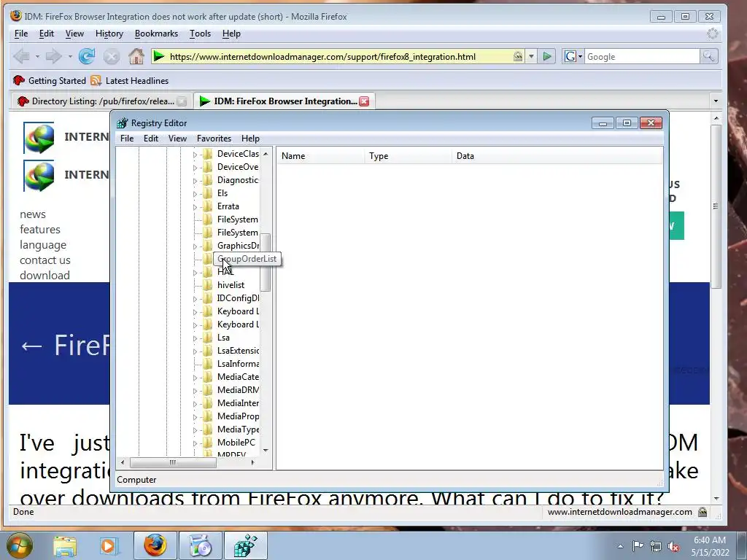
Task: Click the Google search magnifier icon
Action: click(x=709, y=57)
